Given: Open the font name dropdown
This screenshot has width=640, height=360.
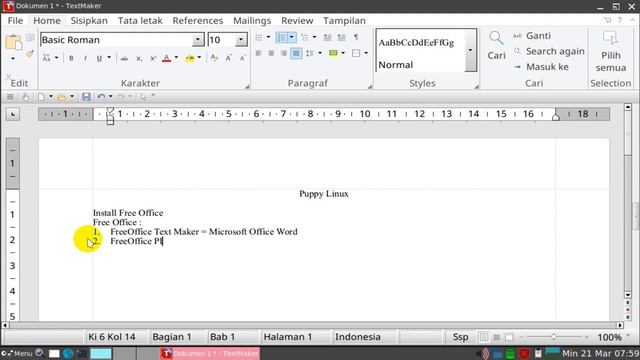Looking at the screenshot, I should click(x=198, y=40).
